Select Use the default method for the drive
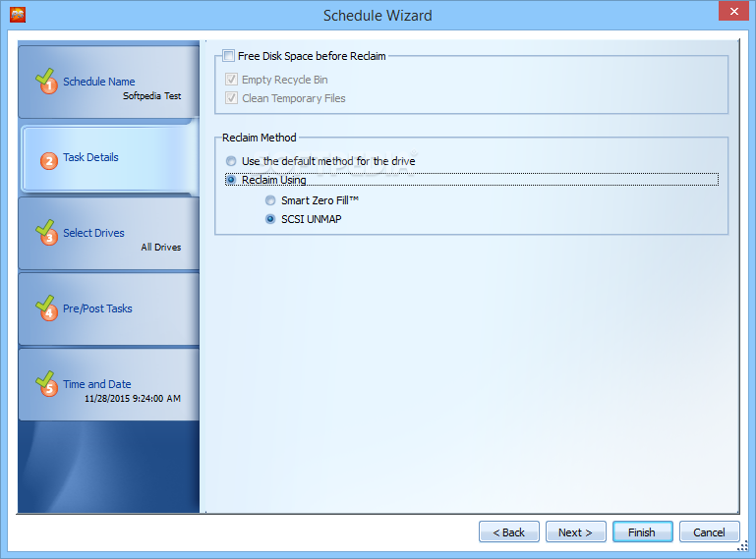 click(x=231, y=161)
